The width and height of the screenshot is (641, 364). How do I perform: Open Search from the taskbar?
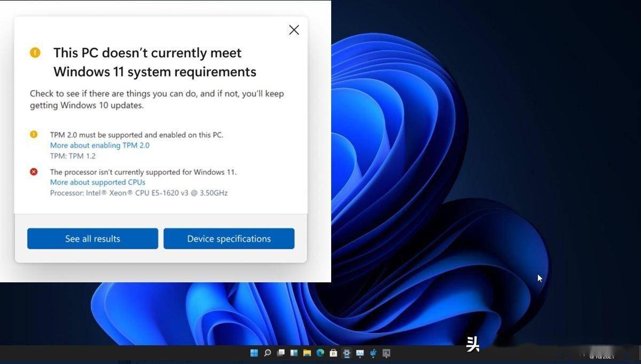tap(268, 353)
